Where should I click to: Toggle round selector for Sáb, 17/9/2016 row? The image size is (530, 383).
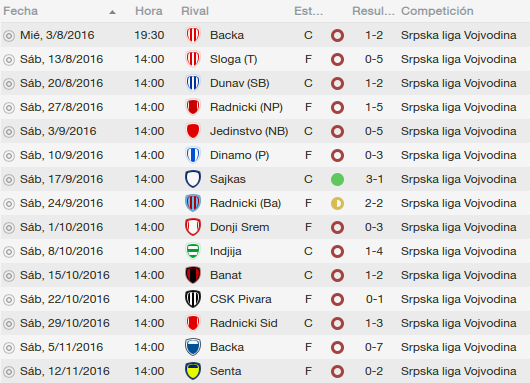click(x=9, y=179)
